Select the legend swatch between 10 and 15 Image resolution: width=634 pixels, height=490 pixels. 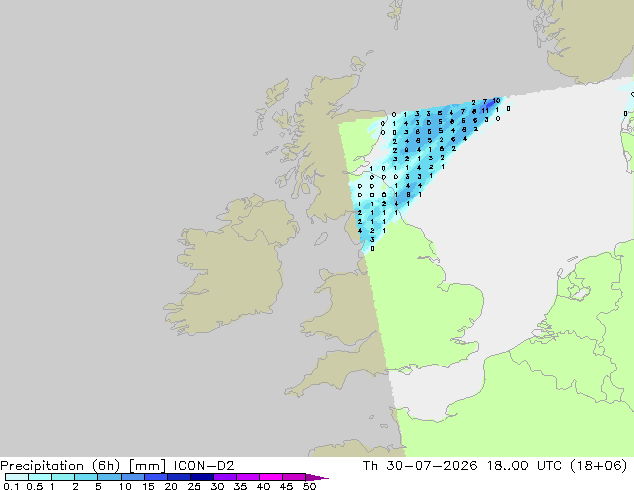[x=133, y=477]
